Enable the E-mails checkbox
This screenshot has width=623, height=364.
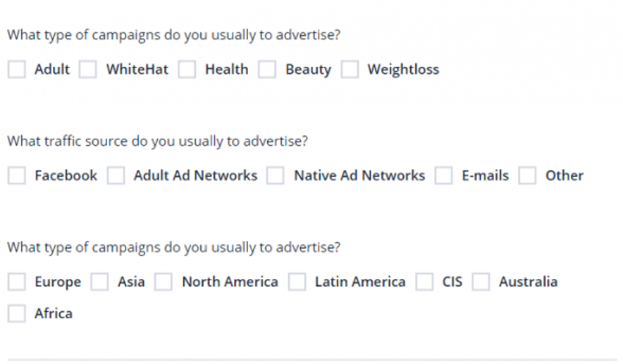click(x=443, y=175)
